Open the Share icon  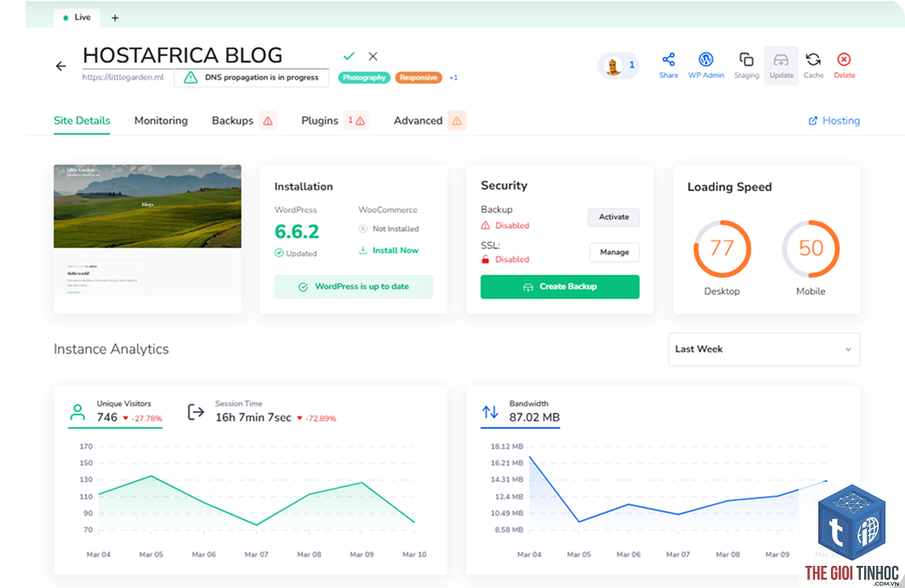pyautogui.click(x=669, y=59)
